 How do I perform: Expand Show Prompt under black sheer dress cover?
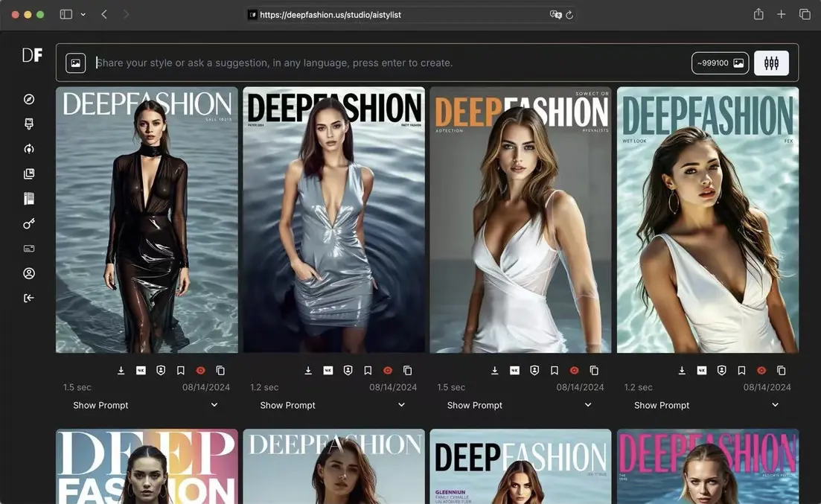(147, 405)
